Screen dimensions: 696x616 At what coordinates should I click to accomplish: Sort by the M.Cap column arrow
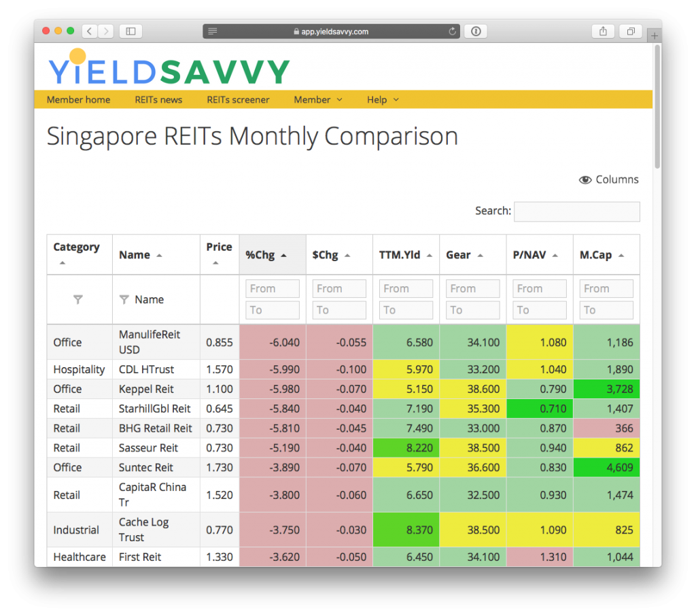621,256
